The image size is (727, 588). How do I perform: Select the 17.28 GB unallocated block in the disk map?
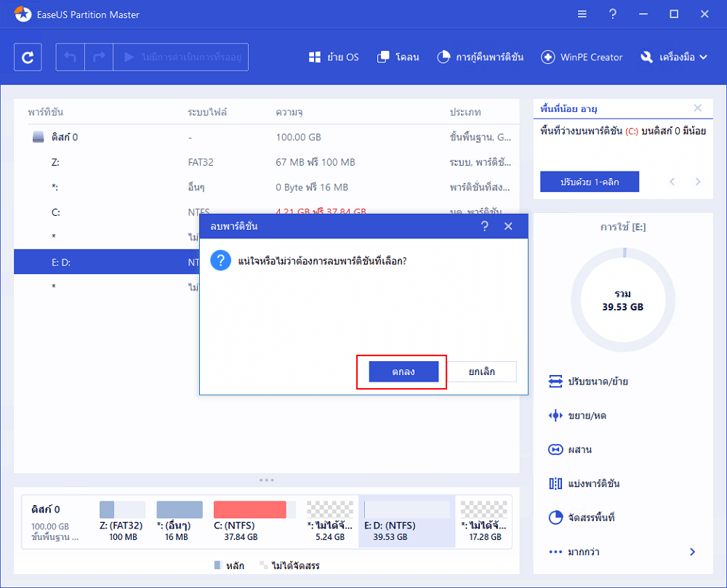tap(483, 521)
